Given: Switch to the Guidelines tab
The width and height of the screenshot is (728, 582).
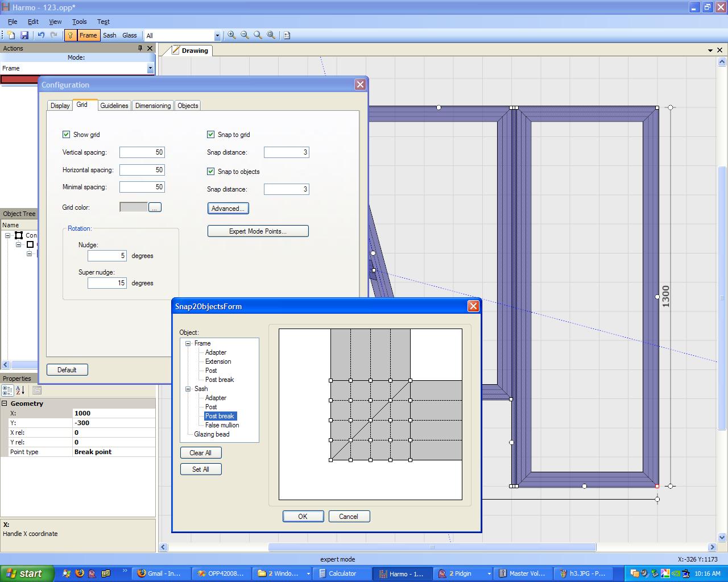Looking at the screenshot, I should [114, 106].
